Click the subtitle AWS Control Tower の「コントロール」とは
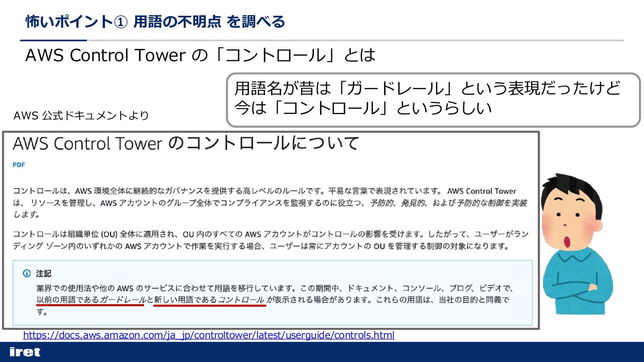 click(200, 55)
